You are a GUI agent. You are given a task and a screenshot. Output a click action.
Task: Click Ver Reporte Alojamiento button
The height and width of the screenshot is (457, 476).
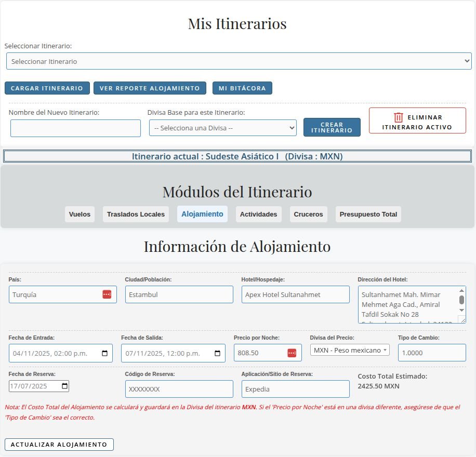pyautogui.click(x=150, y=88)
